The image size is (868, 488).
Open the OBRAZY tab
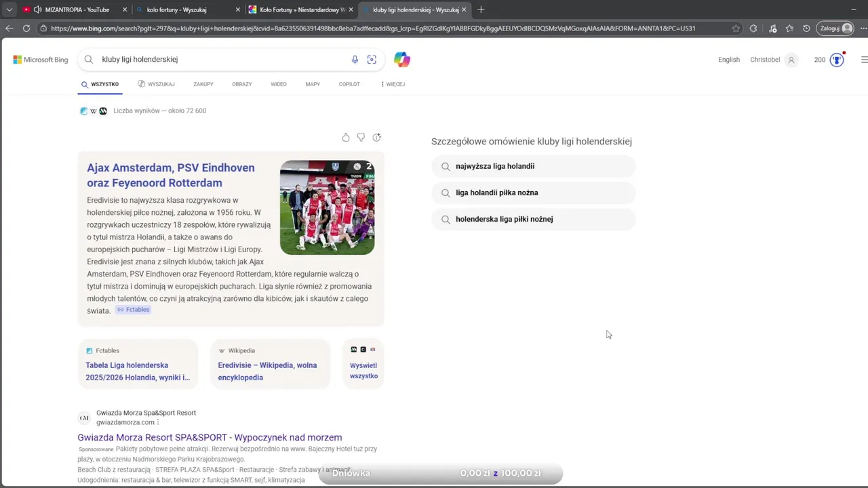[x=242, y=84]
